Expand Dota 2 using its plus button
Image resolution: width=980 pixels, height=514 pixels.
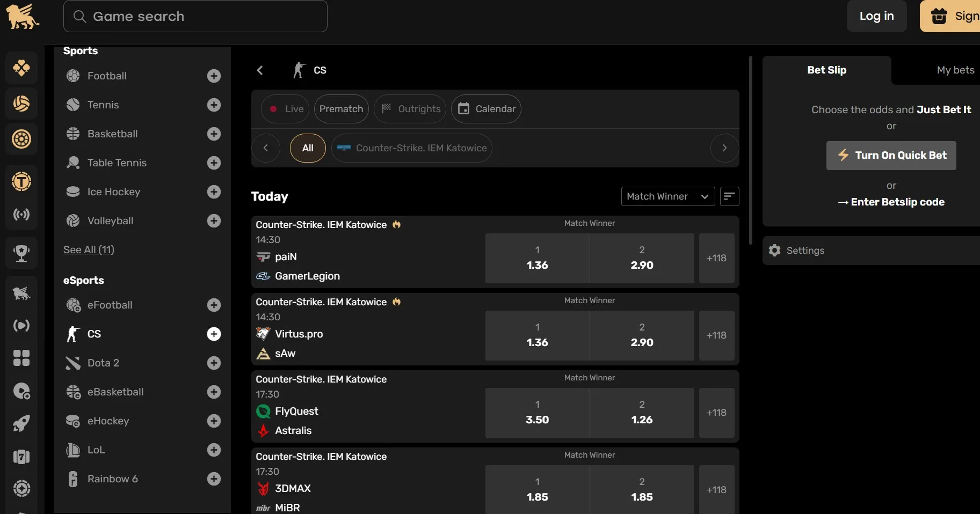pyautogui.click(x=214, y=363)
